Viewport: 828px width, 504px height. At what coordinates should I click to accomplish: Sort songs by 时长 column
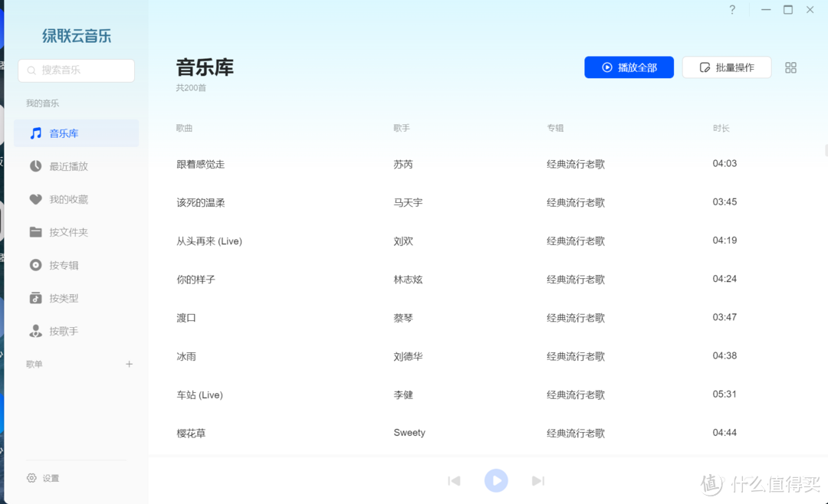[721, 128]
